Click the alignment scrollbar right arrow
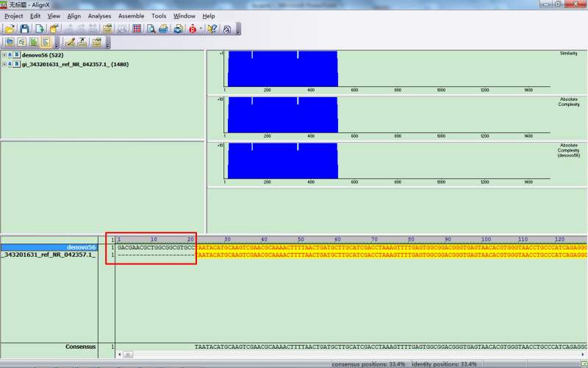 coord(584,355)
